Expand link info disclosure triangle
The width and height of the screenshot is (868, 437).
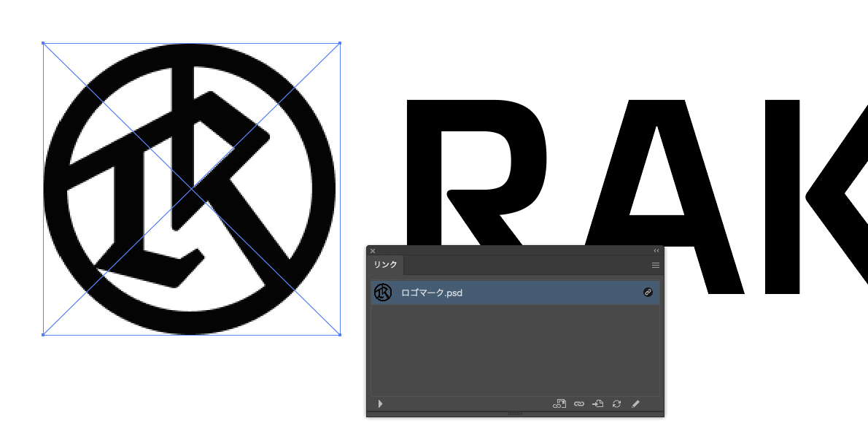(x=380, y=403)
